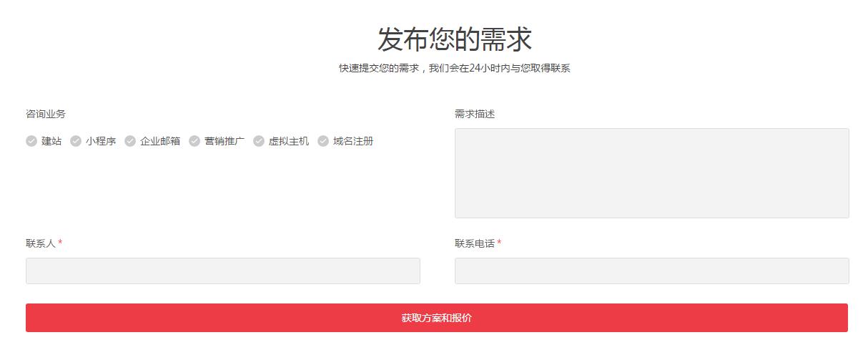This screenshot has height=350, width=868.
Task: Click the 虚拟主机 option label text
Action: point(289,141)
